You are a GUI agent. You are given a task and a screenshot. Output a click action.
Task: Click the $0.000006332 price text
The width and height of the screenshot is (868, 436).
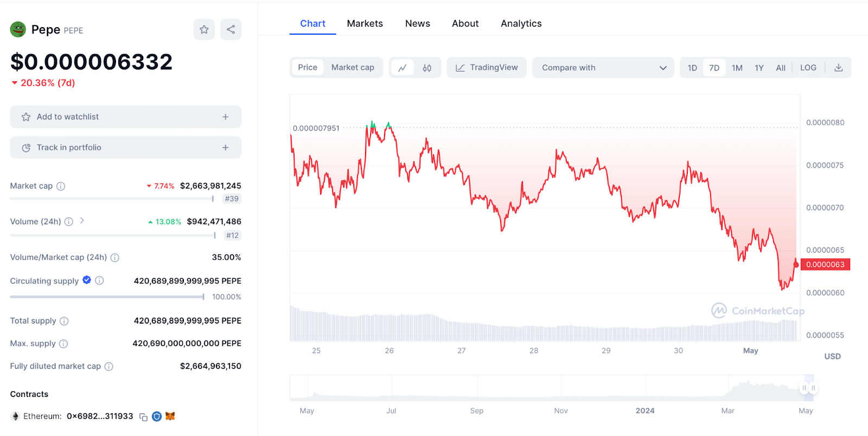[92, 62]
